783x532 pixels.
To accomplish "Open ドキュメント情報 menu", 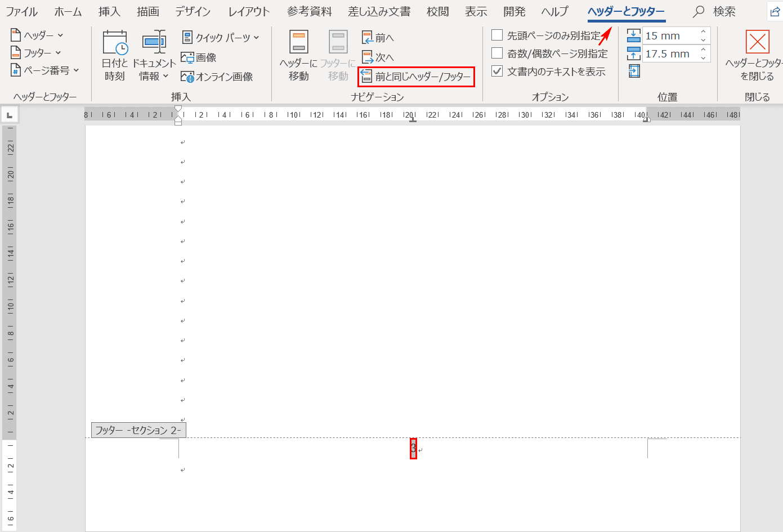I will pyautogui.click(x=154, y=55).
